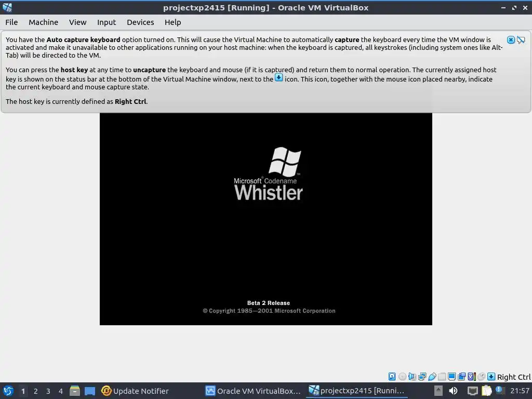The image size is (532, 399).
Task: Open the Machine menu
Action: coord(44,22)
